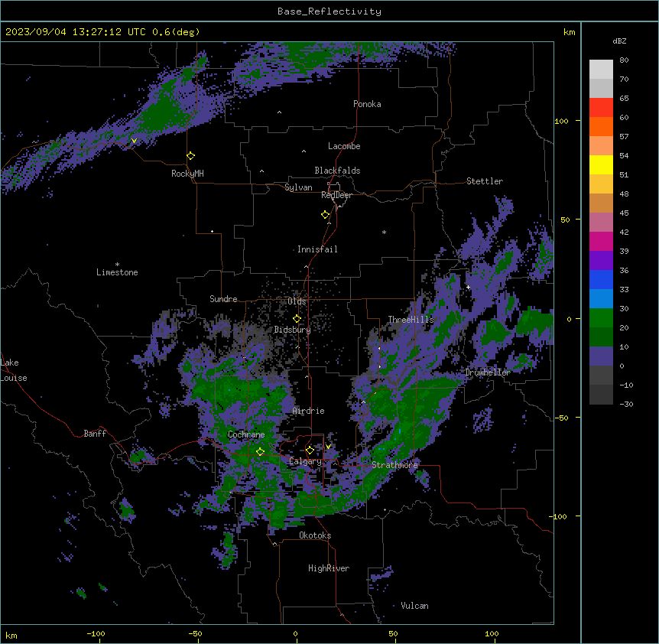
Task: Click the purple 10 dBZ legend swatch
Action: (601, 356)
